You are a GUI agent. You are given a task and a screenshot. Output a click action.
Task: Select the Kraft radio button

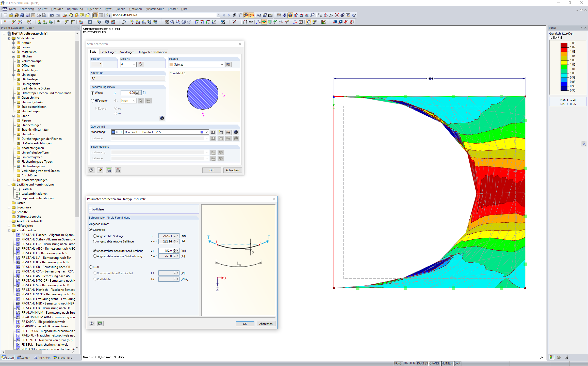point(91,267)
